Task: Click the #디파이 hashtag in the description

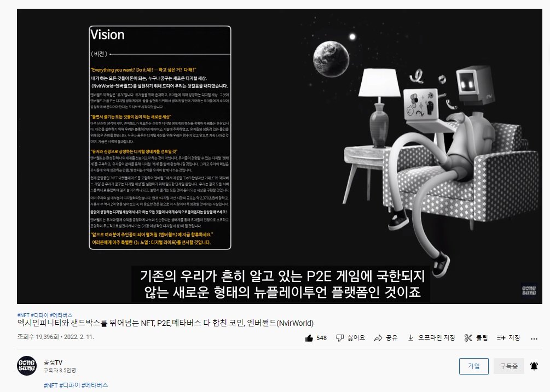Action: click(70, 385)
